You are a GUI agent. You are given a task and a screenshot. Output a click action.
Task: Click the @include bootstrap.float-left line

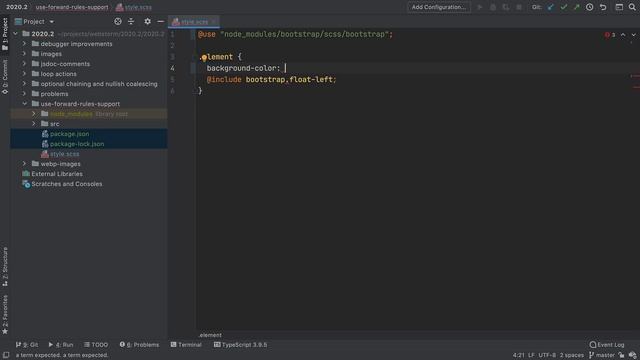[271, 80]
